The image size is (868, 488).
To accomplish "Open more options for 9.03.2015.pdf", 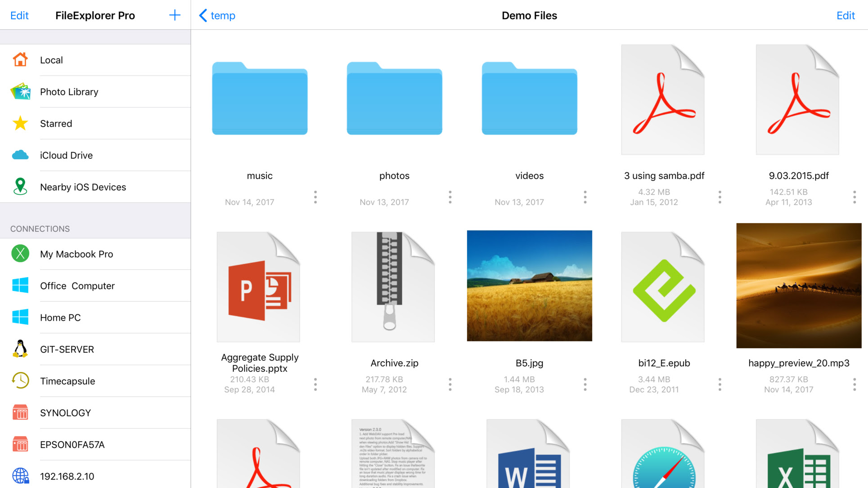I will tap(855, 197).
